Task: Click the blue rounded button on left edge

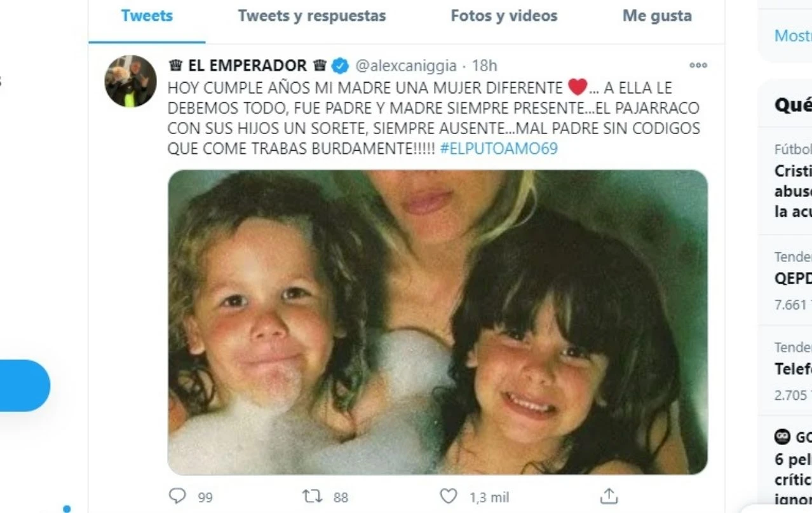Action: [x=24, y=385]
